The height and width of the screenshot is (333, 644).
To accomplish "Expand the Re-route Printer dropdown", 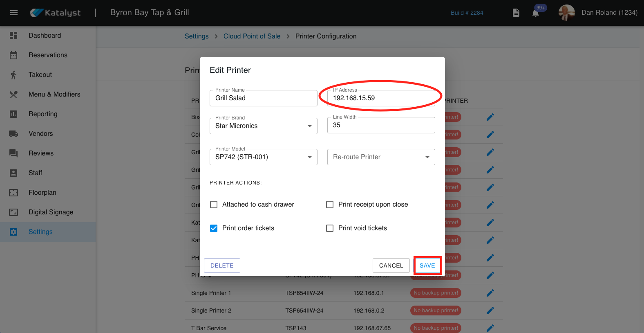I will (381, 157).
